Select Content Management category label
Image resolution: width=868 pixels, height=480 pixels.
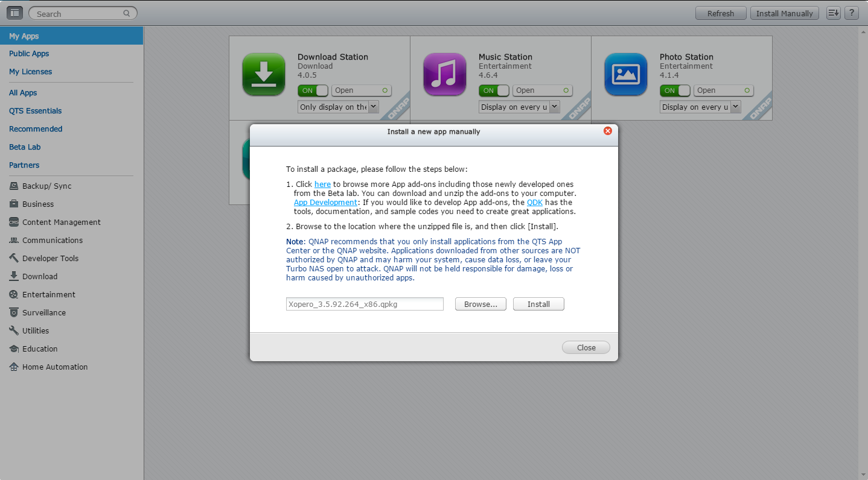click(62, 223)
